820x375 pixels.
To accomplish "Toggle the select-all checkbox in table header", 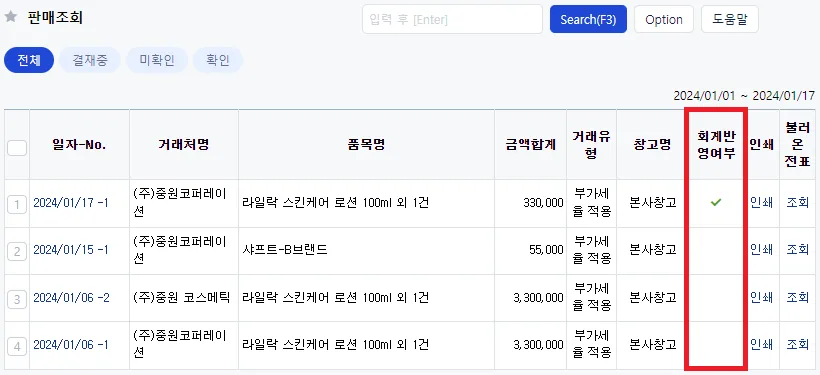I will click(x=17, y=149).
